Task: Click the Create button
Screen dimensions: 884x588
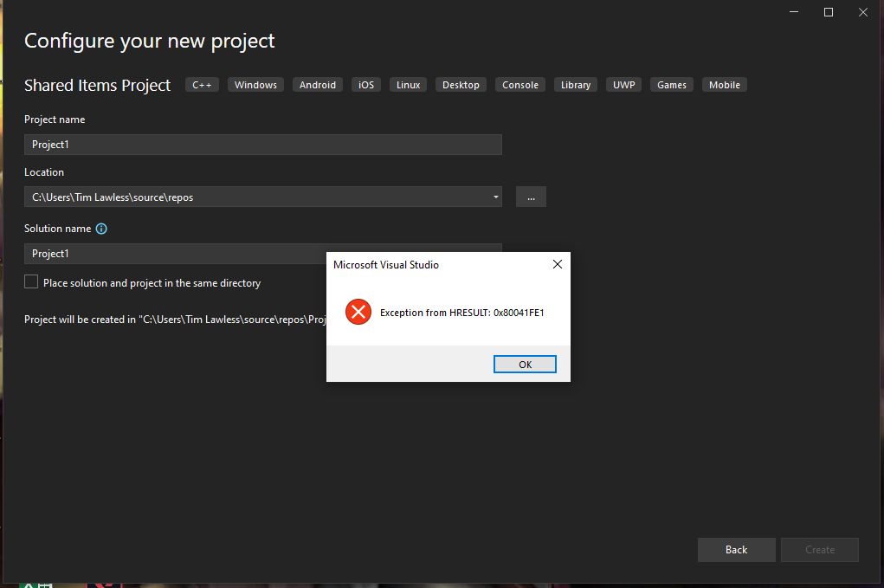Action: [820, 550]
